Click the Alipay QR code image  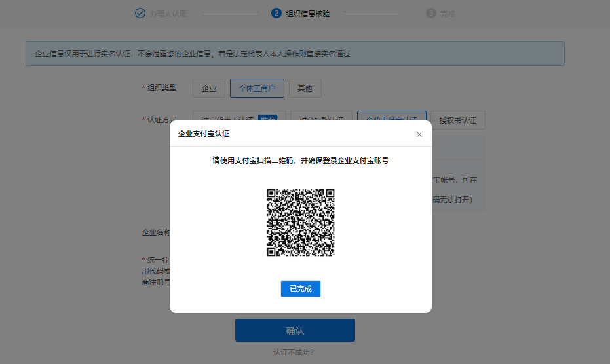click(x=300, y=223)
